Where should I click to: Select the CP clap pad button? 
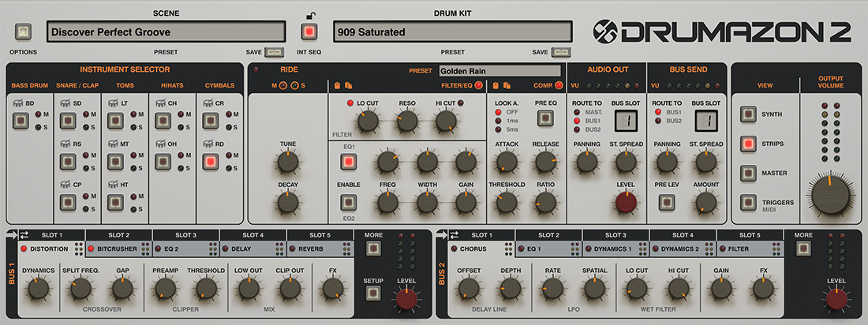tap(68, 202)
